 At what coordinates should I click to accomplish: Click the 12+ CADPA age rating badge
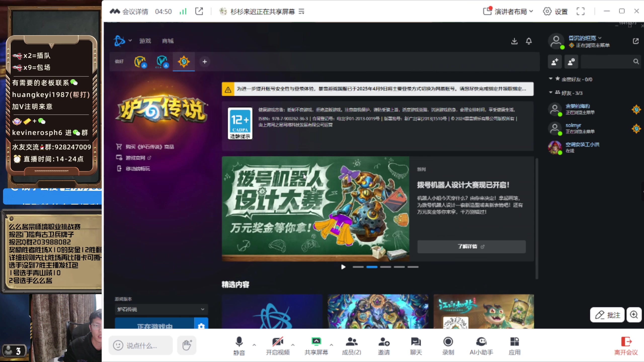pyautogui.click(x=240, y=123)
